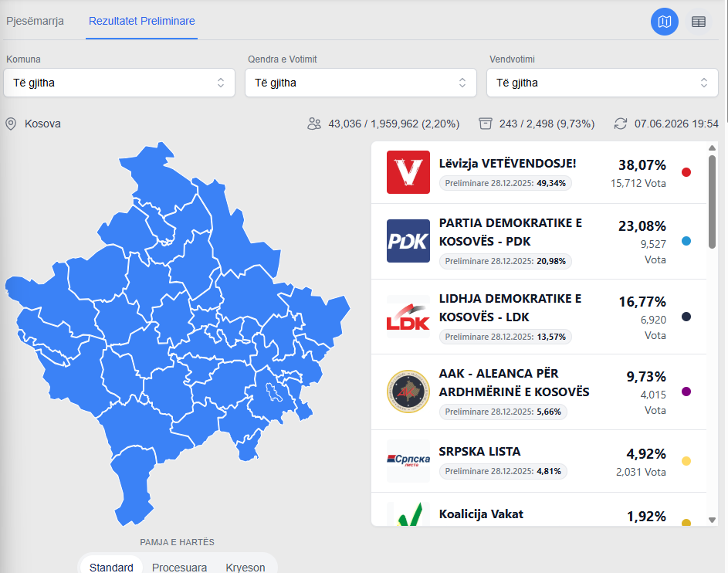Click the 23,08% result value

(642, 226)
